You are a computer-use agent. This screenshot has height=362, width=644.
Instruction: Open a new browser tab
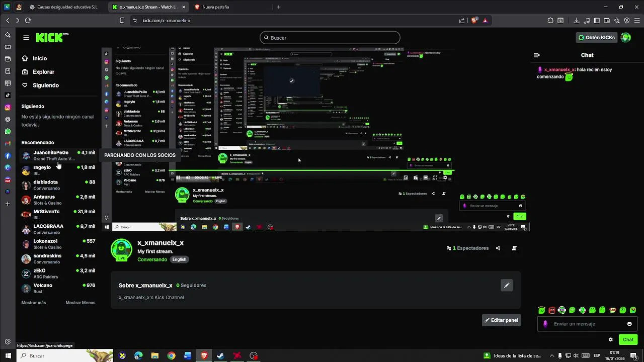279,7
